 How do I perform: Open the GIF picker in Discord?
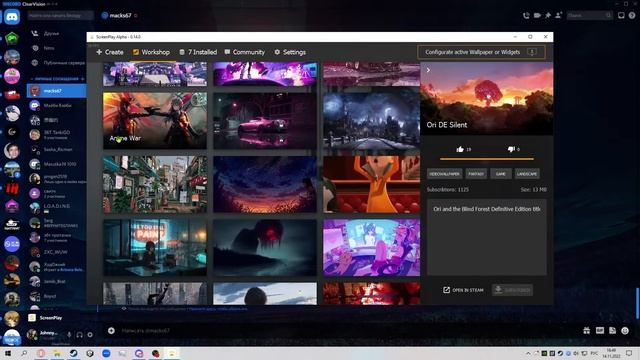pos(600,331)
